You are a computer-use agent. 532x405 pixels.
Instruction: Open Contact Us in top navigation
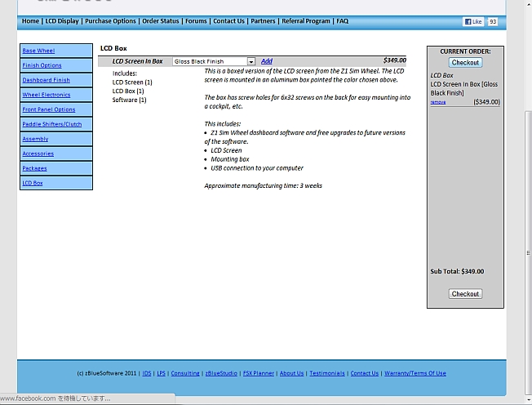tap(228, 21)
